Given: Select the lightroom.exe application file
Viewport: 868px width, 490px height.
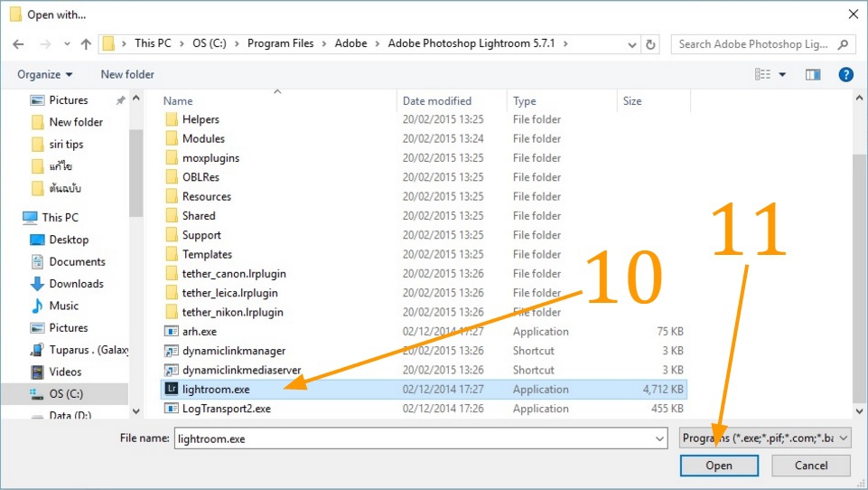Looking at the screenshot, I should [216, 389].
